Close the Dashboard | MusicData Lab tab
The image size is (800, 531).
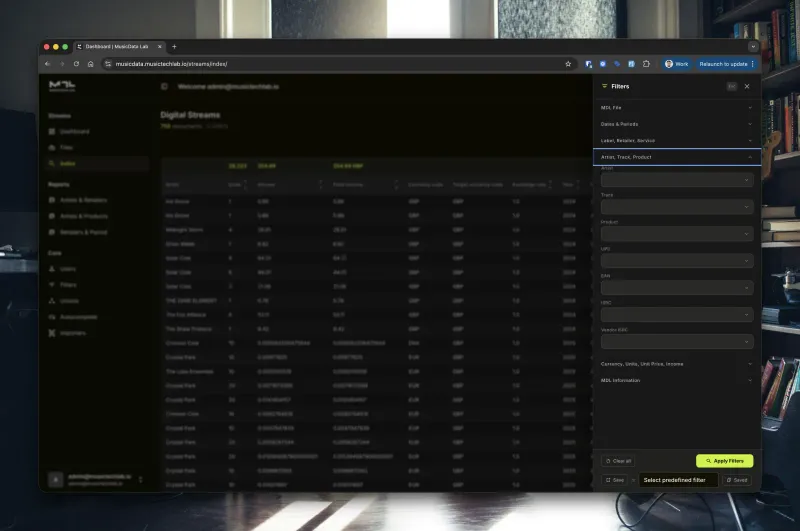click(x=160, y=46)
